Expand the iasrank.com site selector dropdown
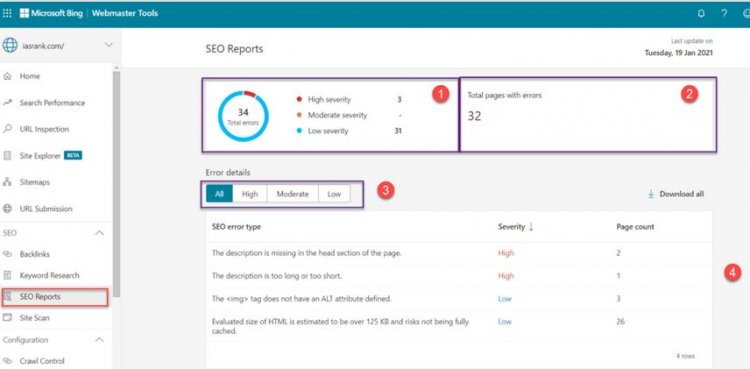 pos(109,45)
